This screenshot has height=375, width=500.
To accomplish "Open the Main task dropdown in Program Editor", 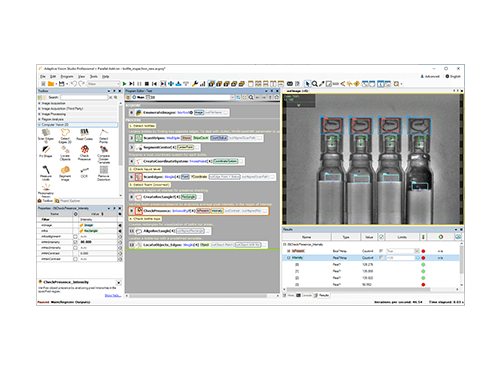I will [232, 97].
